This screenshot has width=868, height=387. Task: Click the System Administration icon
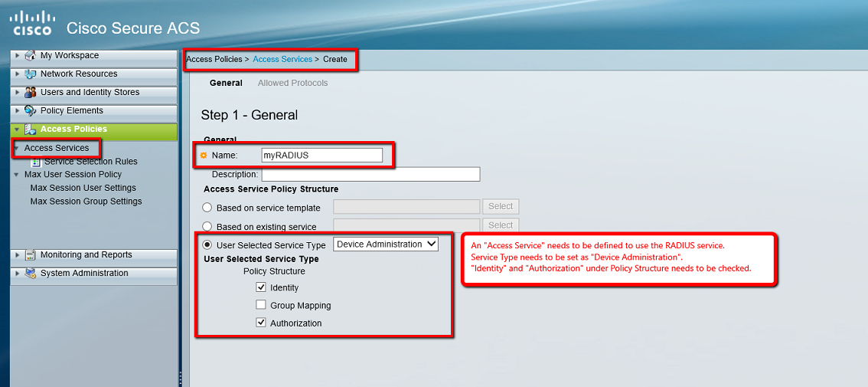tap(31, 274)
